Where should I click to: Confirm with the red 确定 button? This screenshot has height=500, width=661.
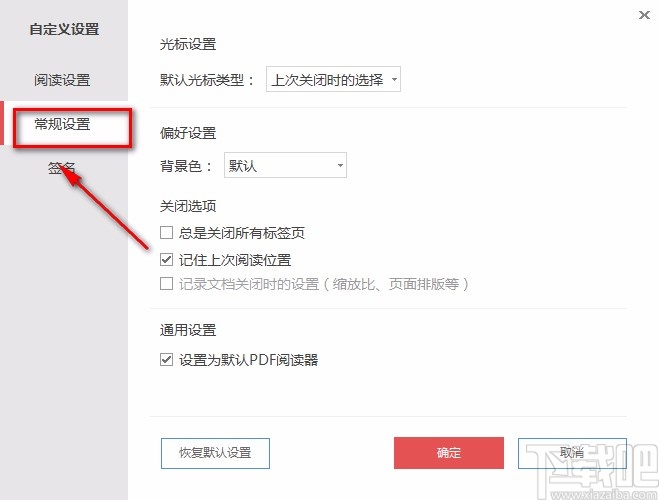click(x=449, y=453)
